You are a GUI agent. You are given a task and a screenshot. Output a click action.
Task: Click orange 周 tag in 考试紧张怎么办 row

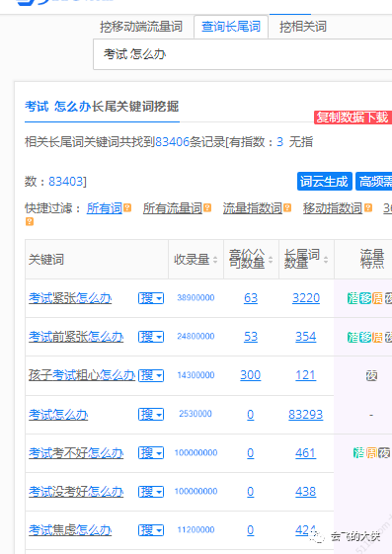377,298
